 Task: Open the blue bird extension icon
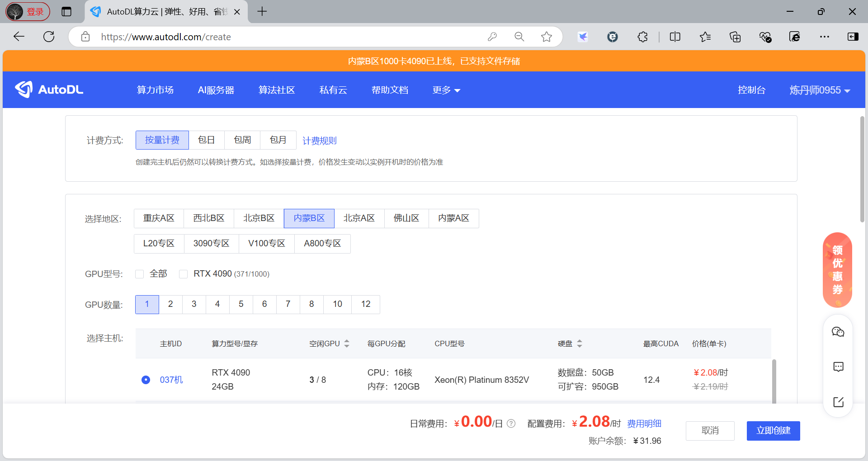583,37
